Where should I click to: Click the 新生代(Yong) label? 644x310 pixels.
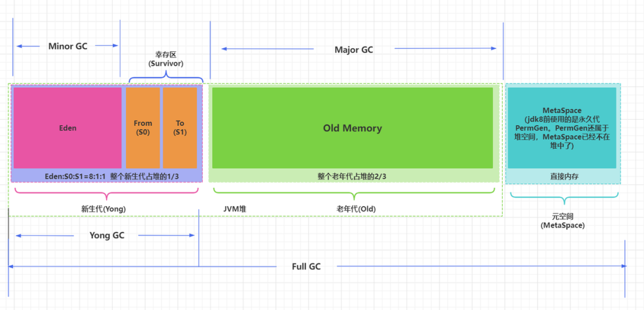tap(104, 209)
